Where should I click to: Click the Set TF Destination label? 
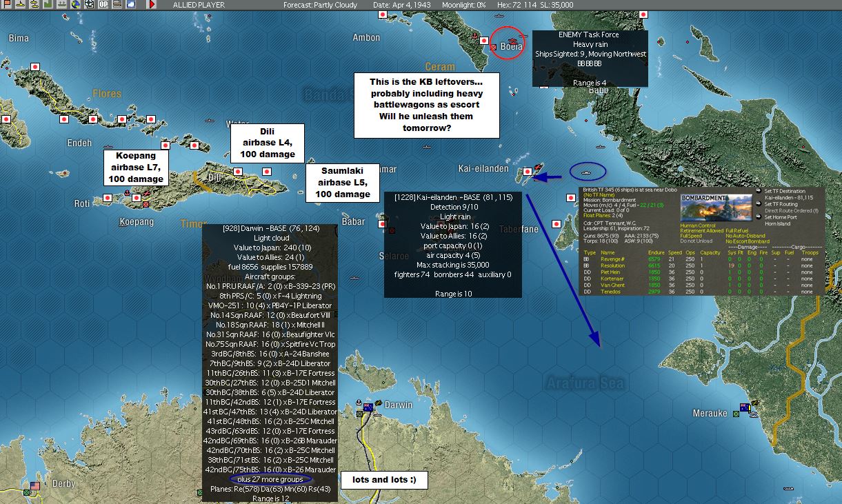(785, 191)
